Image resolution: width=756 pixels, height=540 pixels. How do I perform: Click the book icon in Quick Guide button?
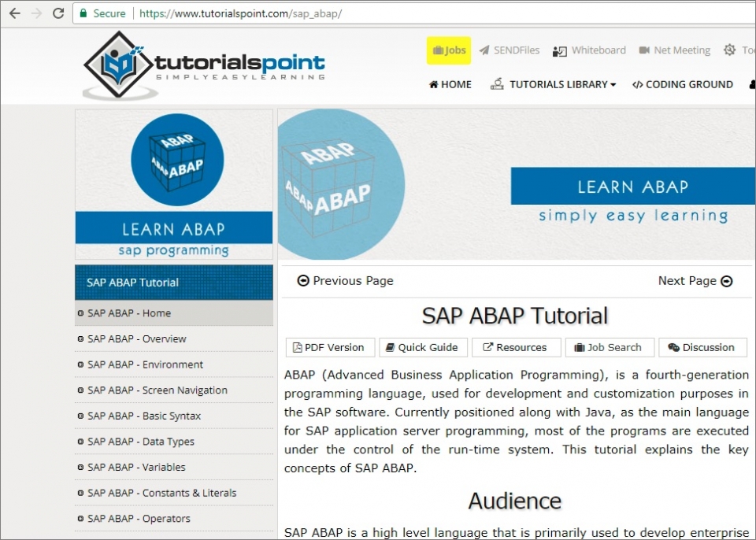coord(391,347)
